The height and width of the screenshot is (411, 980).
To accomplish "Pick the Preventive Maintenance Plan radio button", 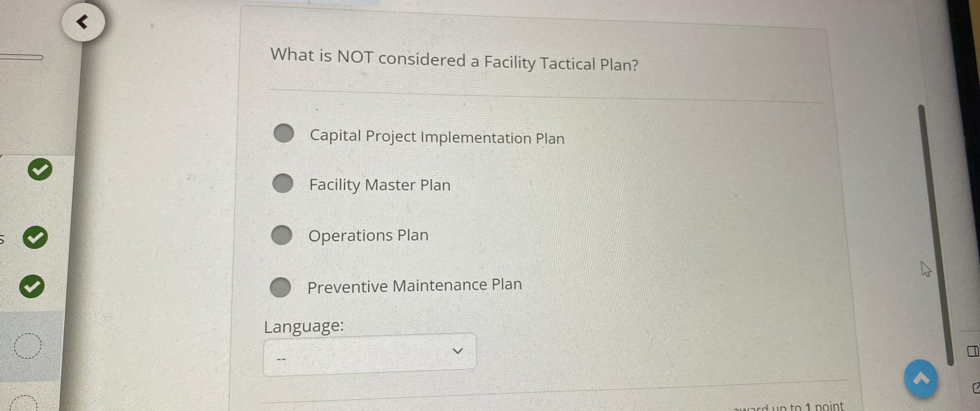I will click(x=280, y=286).
